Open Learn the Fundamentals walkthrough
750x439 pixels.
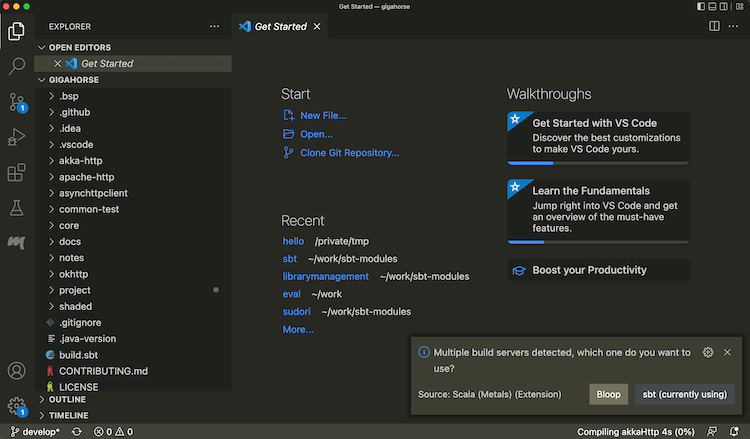tap(598, 212)
